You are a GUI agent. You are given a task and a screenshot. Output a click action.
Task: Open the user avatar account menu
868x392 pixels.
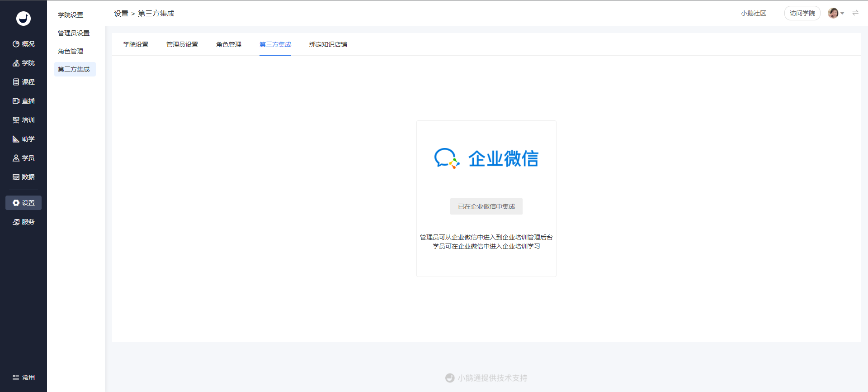coord(836,13)
